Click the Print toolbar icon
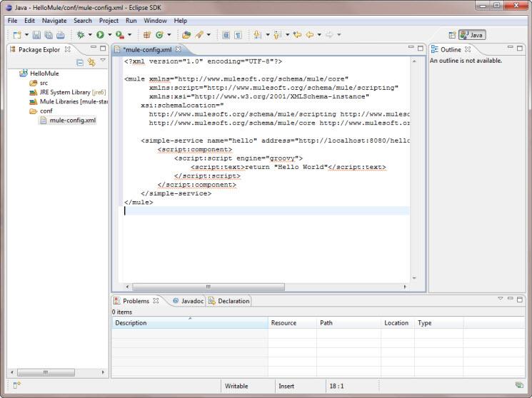Viewport: 532px width, 398px height. click(61, 34)
